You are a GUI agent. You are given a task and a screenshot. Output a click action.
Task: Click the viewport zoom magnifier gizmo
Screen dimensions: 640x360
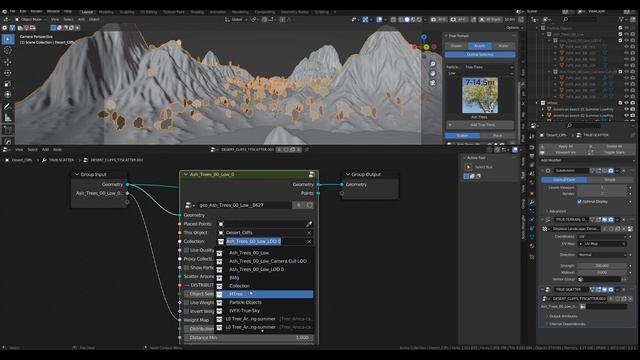pyautogui.click(x=433, y=64)
